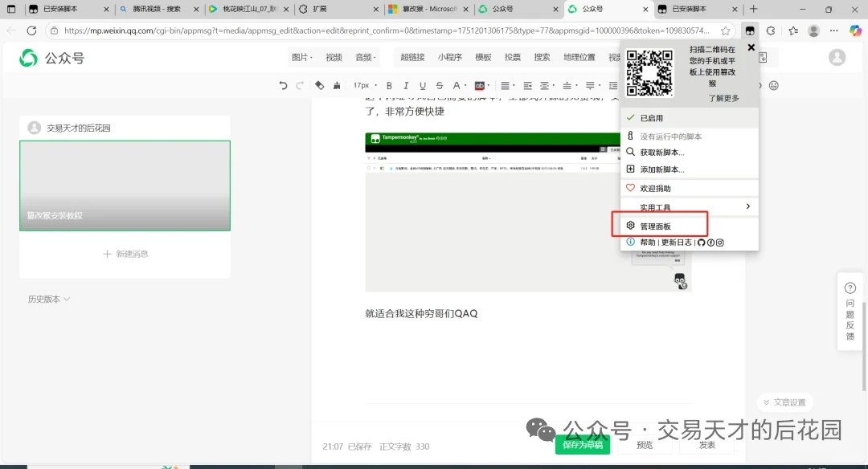868x469 pixels.
Task: Open Tampermonkey's GitHub via its icon
Action: coord(702,241)
